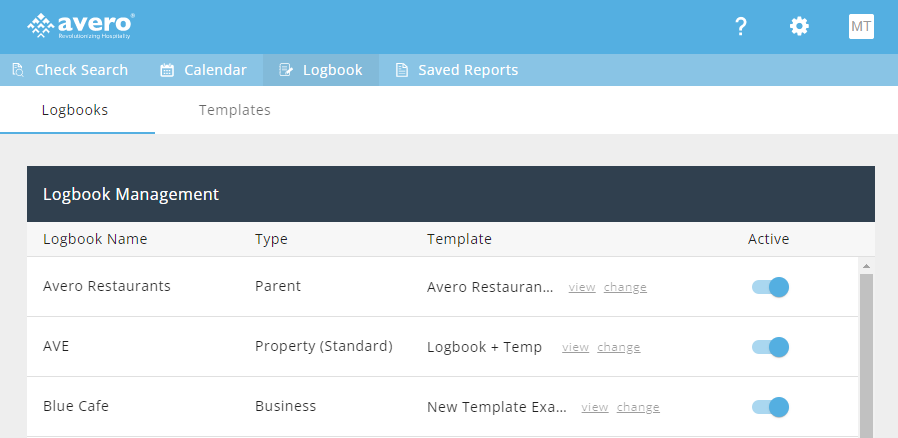Select the Logbooks tab
The width and height of the screenshot is (898, 438).
[x=75, y=110]
